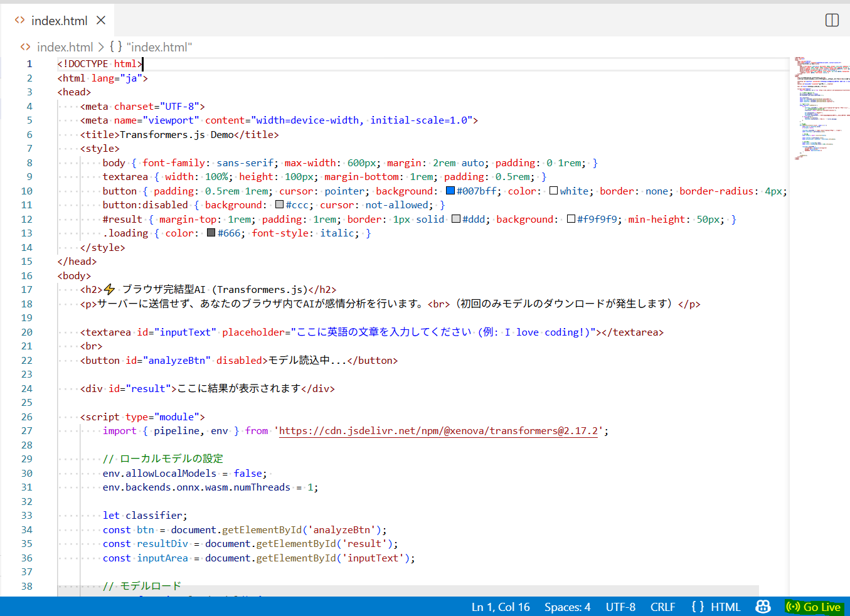Click the CRLF end-of-line selector

pyautogui.click(x=662, y=607)
